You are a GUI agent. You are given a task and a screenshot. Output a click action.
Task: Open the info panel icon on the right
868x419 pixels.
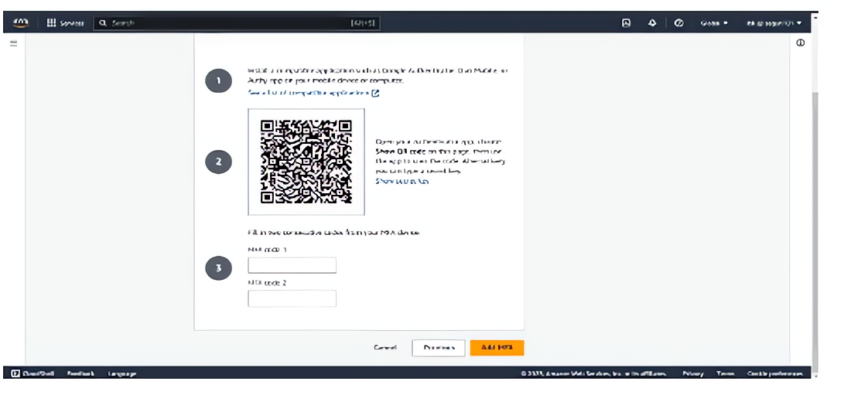801,43
